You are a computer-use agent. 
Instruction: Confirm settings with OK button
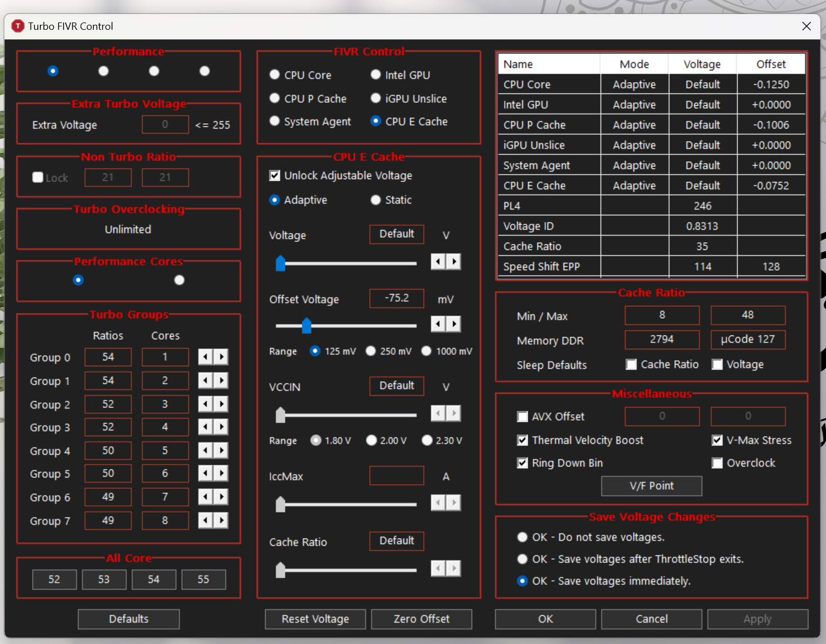click(546, 619)
